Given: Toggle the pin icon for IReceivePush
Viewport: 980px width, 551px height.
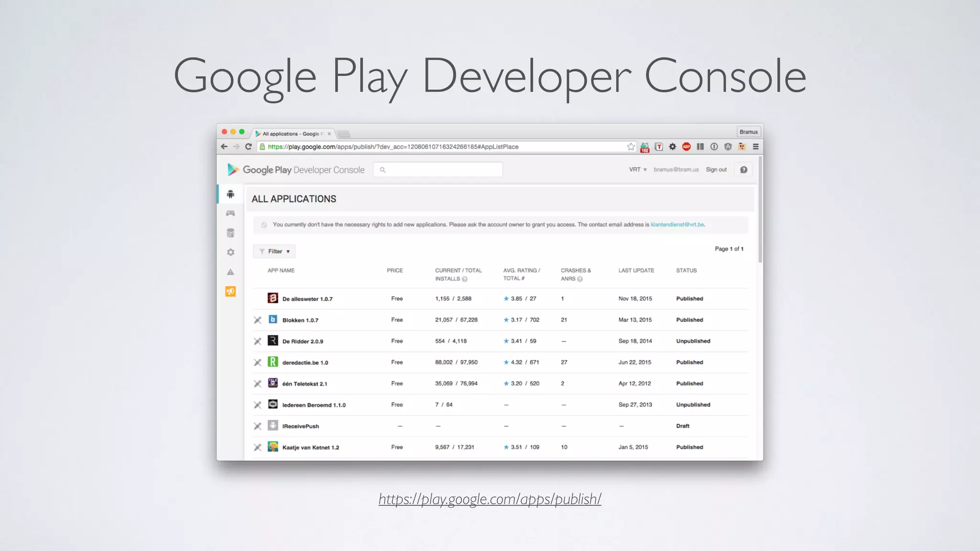Looking at the screenshot, I should (x=257, y=426).
